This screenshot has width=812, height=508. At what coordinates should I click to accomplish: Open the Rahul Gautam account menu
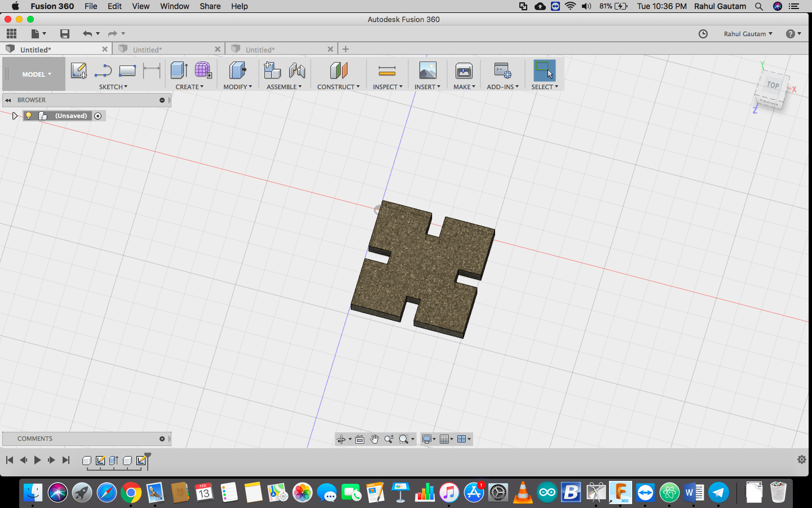pyautogui.click(x=748, y=34)
